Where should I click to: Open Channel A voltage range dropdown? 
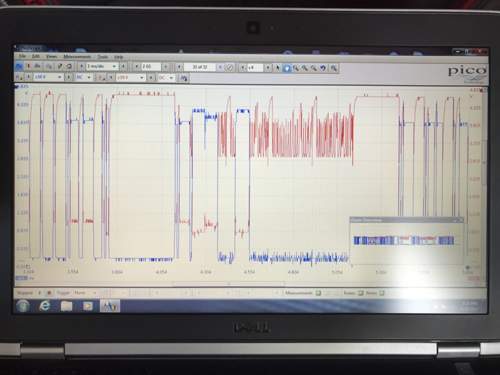pos(49,77)
